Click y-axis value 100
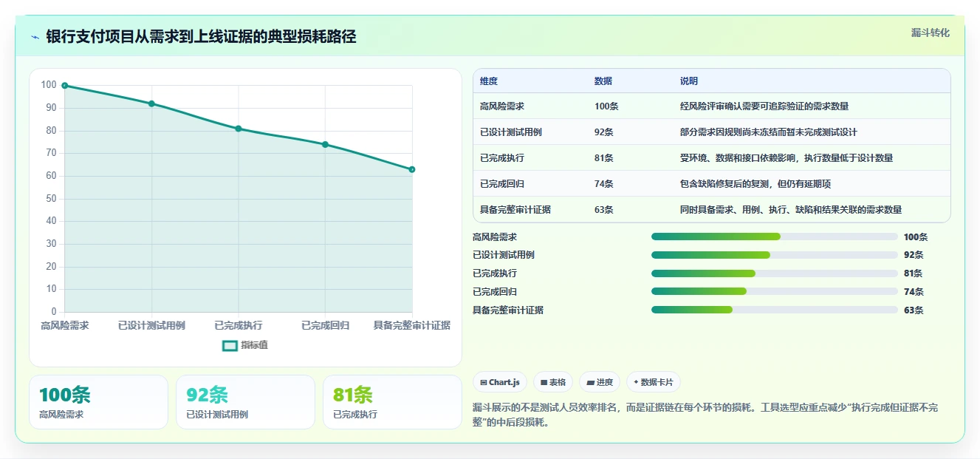 click(x=49, y=85)
